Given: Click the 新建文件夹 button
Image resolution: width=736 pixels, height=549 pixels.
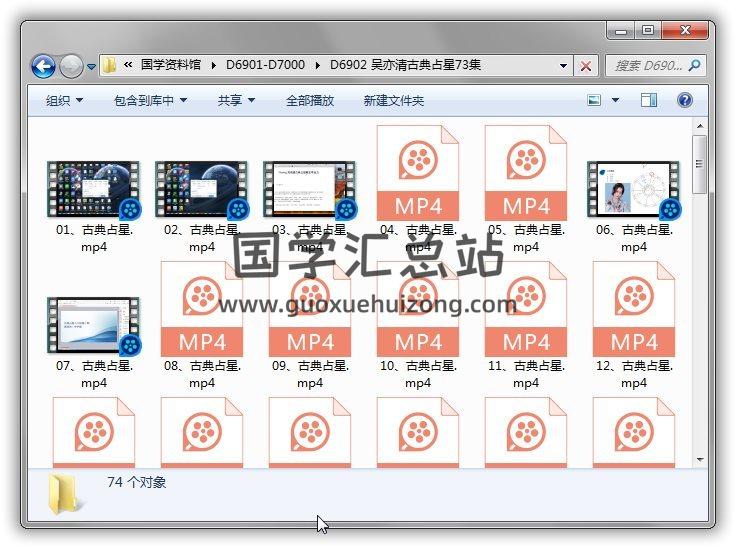Looking at the screenshot, I should (393, 101).
